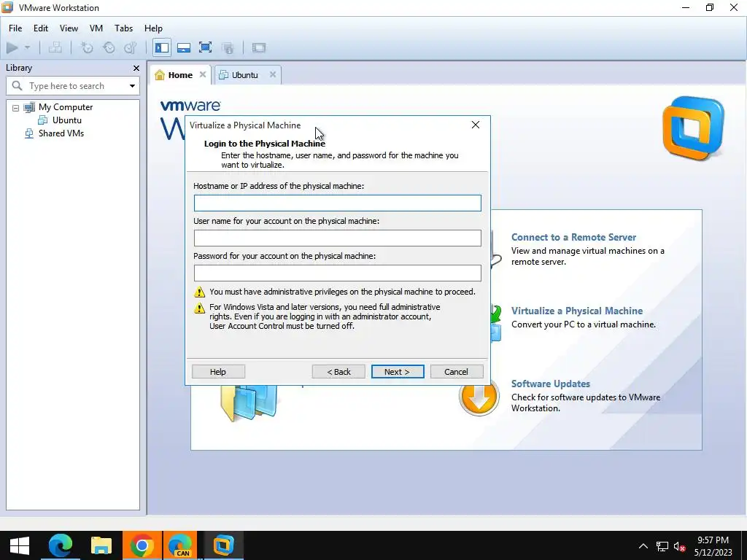Image resolution: width=747 pixels, height=560 pixels.
Task: Click the Unity mode toolbar icon
Action: pos(228,47)
